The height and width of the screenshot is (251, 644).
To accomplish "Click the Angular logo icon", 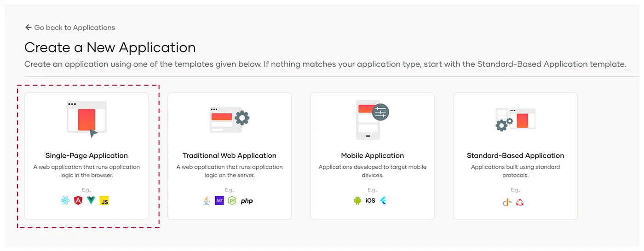I will pos(78,201).
